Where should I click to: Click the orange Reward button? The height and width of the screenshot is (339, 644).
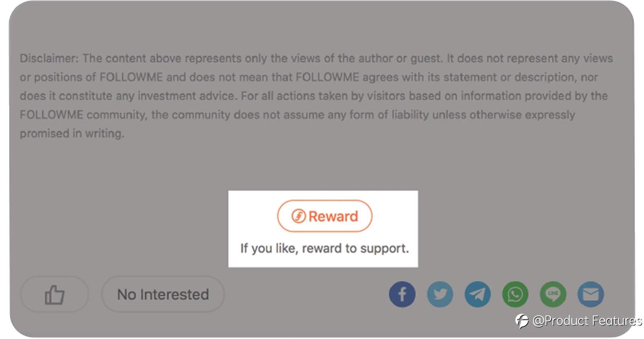[324, 216]
